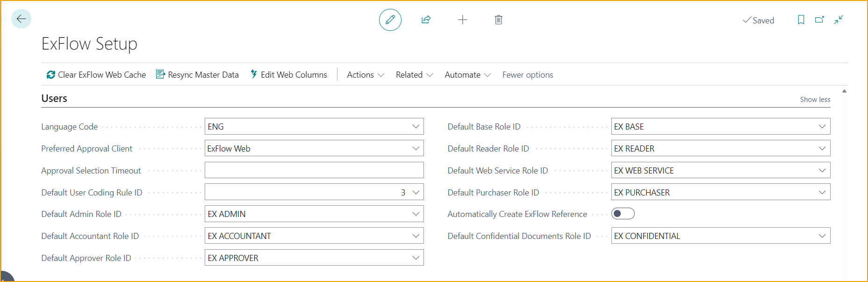
Task: Expand Default Accountant Role ID dropdown arrow
Action: click(x=416, y=236)
